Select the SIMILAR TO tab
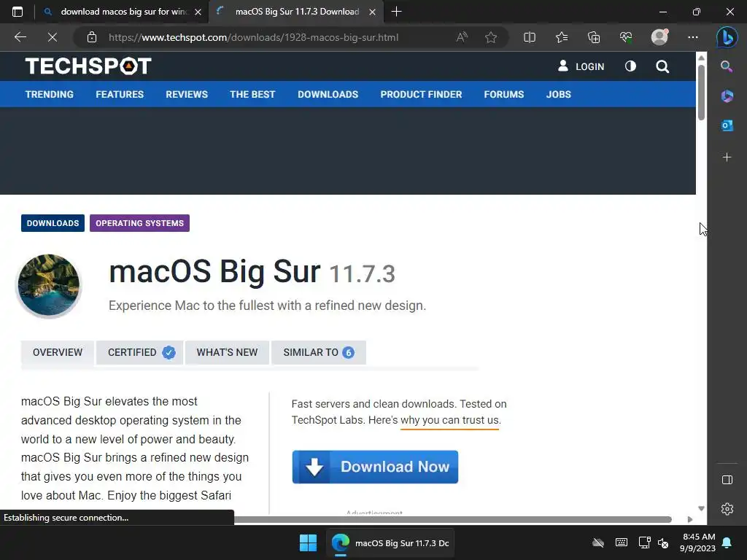The height and width of the screenshot is (560, 747). (319, 352)
